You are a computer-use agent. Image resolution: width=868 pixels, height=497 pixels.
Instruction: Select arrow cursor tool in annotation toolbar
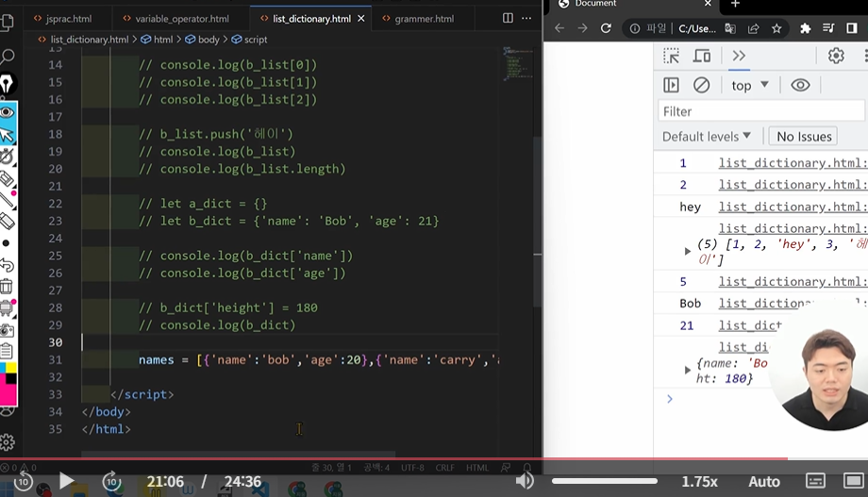click(x=8, y=135)
